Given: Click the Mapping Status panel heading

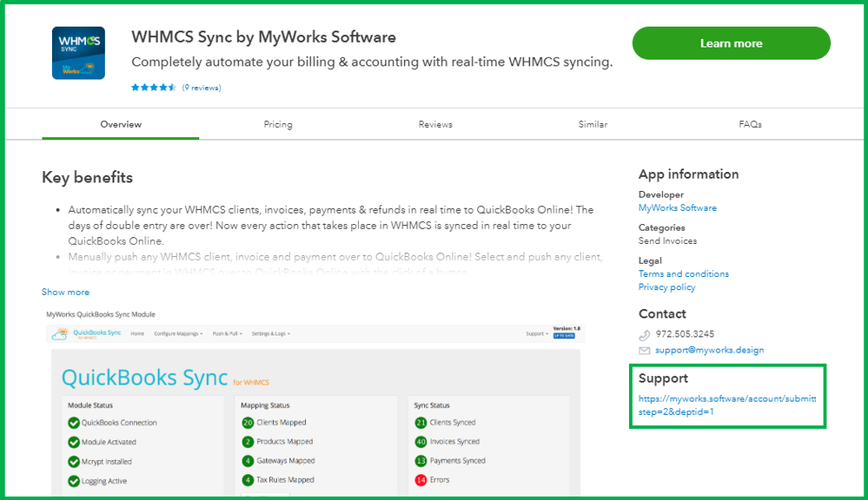Looking at the screenshot, I should (x=265, y=405).
